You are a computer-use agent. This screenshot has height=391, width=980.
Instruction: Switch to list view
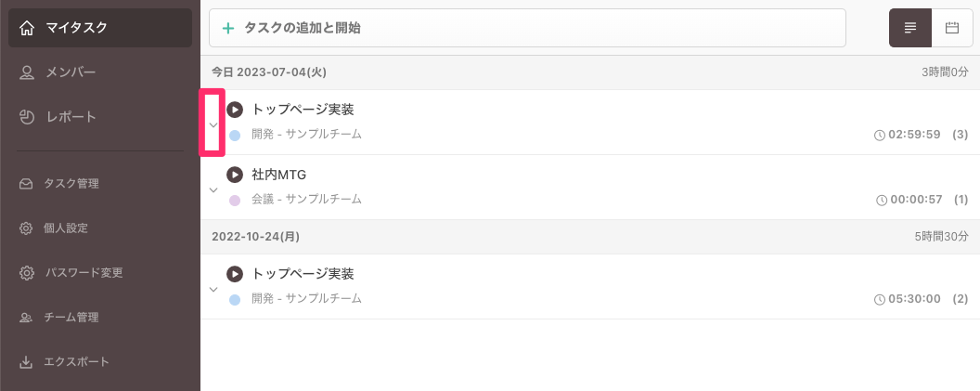coord(910,28)
